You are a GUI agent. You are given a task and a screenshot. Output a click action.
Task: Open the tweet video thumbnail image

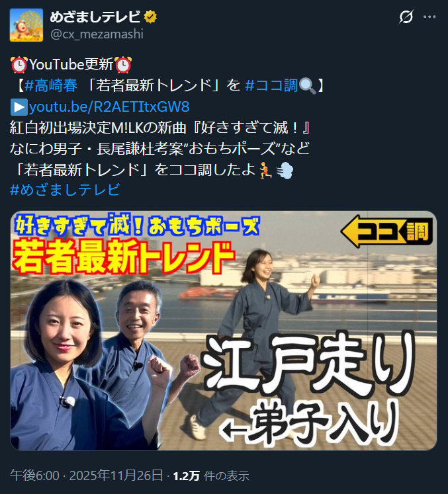coord(224,331)
